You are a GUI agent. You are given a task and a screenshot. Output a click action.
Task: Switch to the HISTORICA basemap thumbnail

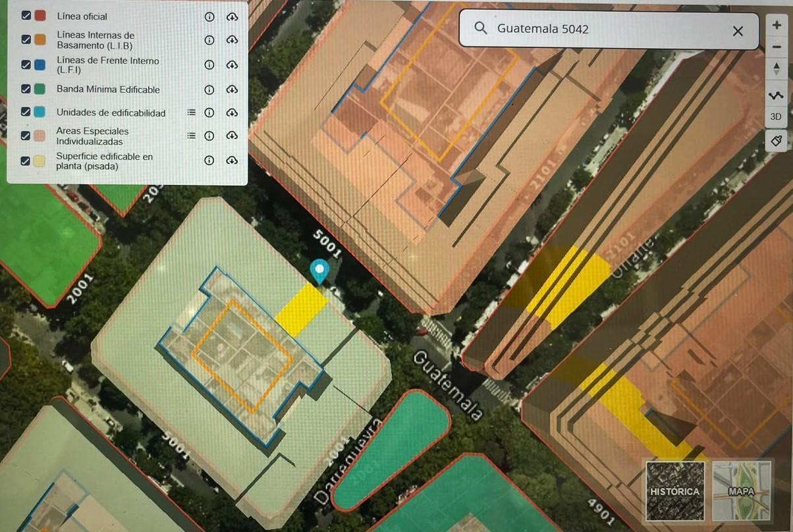(x=675, y=490)
